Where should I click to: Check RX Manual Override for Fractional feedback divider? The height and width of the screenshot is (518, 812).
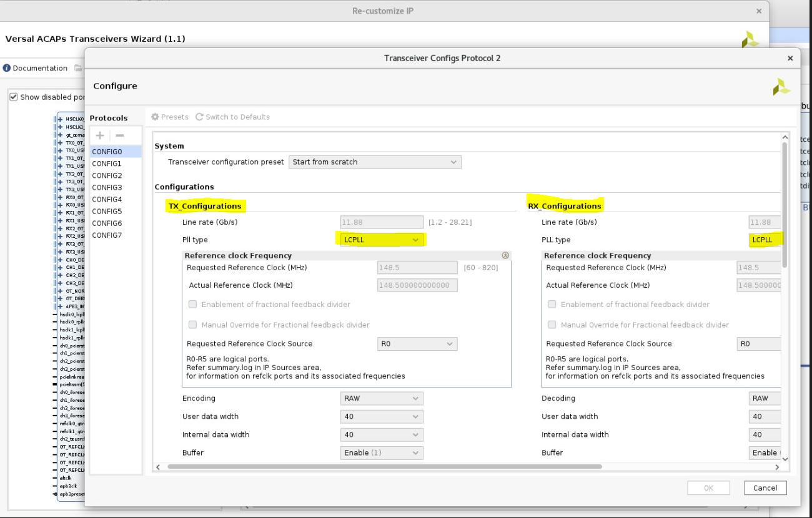click(552, 325)
